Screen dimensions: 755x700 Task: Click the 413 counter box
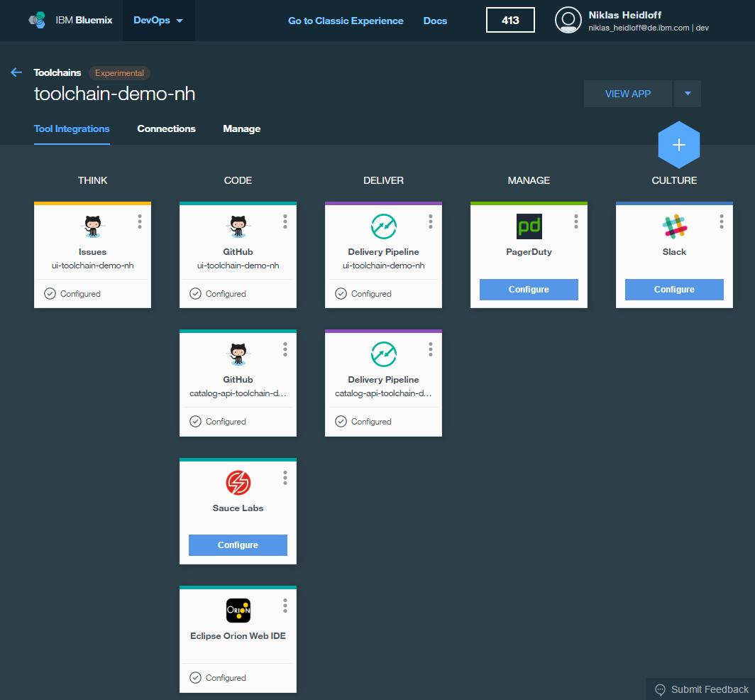(510, 21)
